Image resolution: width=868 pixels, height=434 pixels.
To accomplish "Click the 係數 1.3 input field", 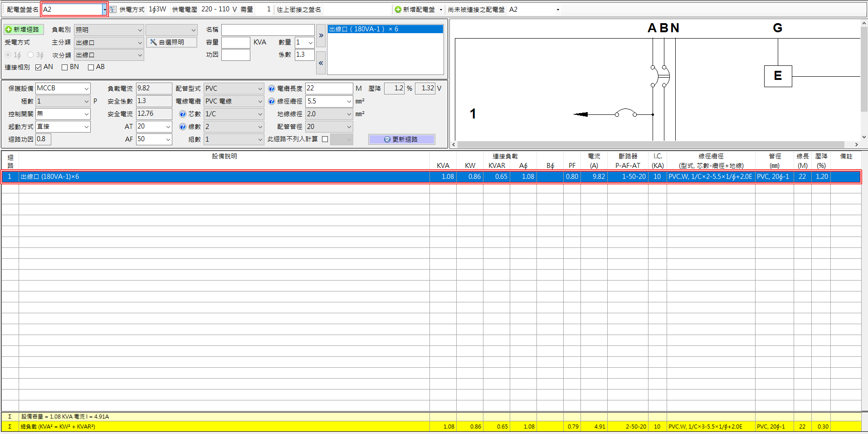I will coord(305,55).
